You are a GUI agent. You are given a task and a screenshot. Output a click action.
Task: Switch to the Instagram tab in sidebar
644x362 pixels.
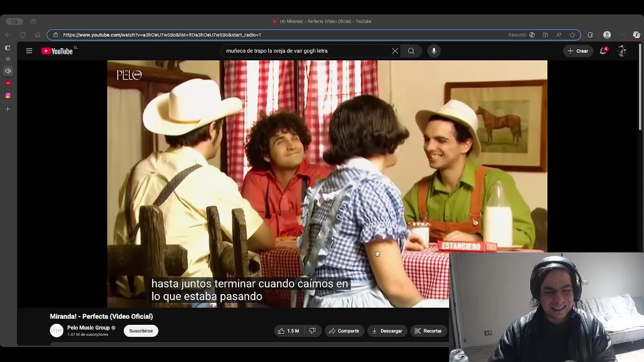pos(8,95)
